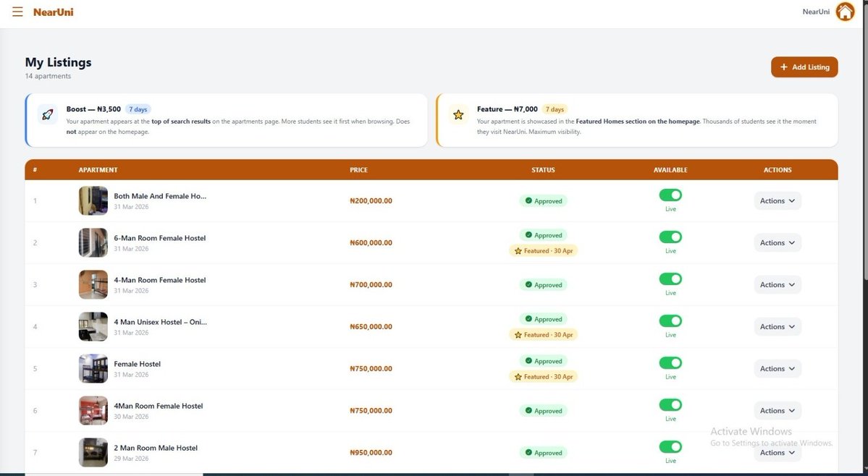Open Actions dropdown for 2 Man Room Male Hostel
Screen dimensions: 868x476
778,453
